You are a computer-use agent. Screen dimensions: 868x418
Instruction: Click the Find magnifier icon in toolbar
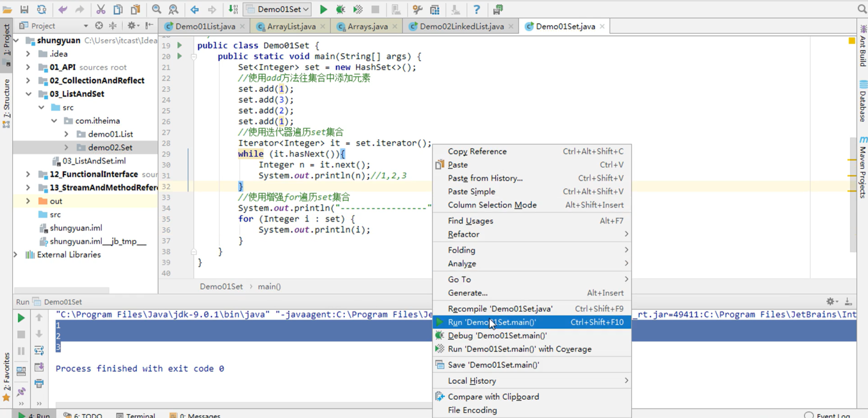tap(156, 9)
